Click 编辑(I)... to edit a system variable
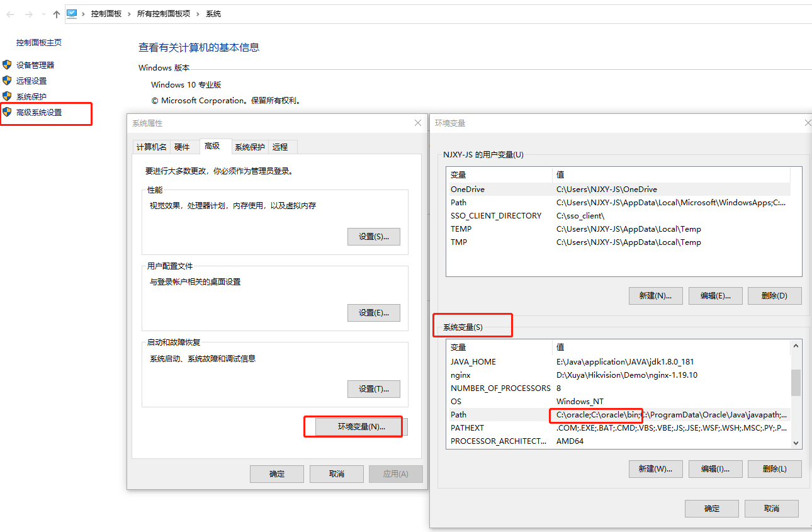The height and width of the screenshot is (532, 812). [715, 468]
